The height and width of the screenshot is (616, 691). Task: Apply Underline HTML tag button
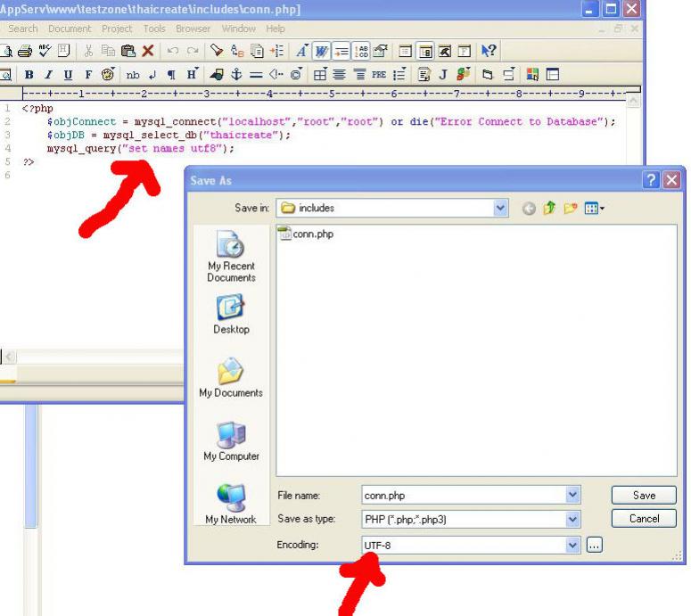click(68, 75)
